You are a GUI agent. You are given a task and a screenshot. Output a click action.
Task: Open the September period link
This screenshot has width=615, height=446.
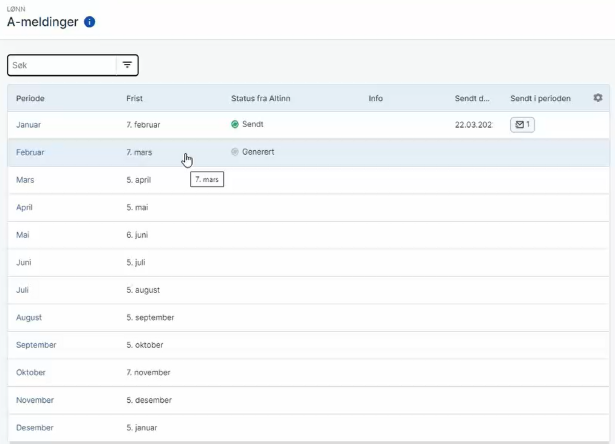coord(36,345)
